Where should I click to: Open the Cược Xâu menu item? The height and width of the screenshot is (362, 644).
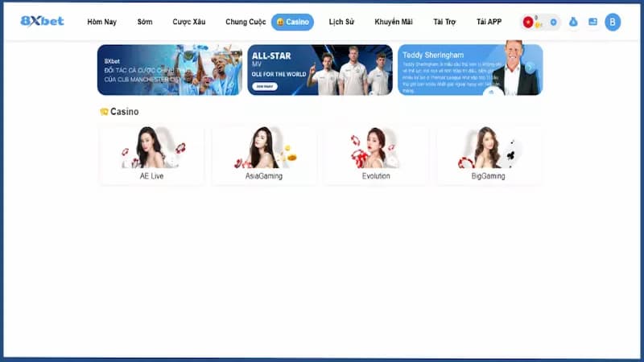[189, 22]
